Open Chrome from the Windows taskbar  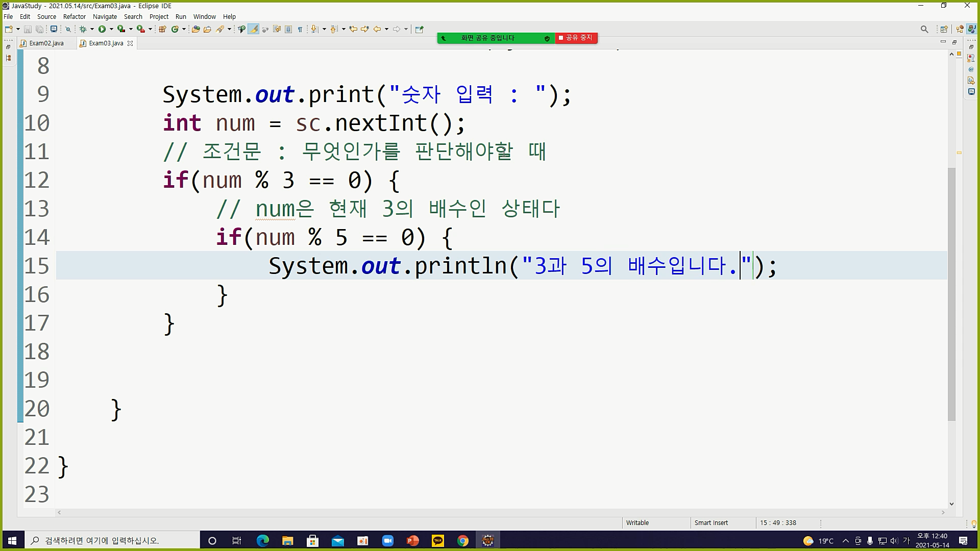(x=462, y=541)
